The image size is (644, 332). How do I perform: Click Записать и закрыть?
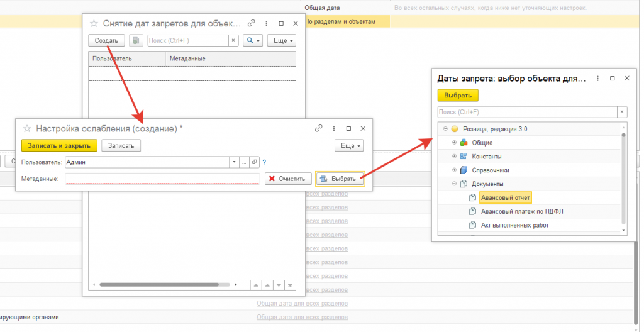point(59,145)
